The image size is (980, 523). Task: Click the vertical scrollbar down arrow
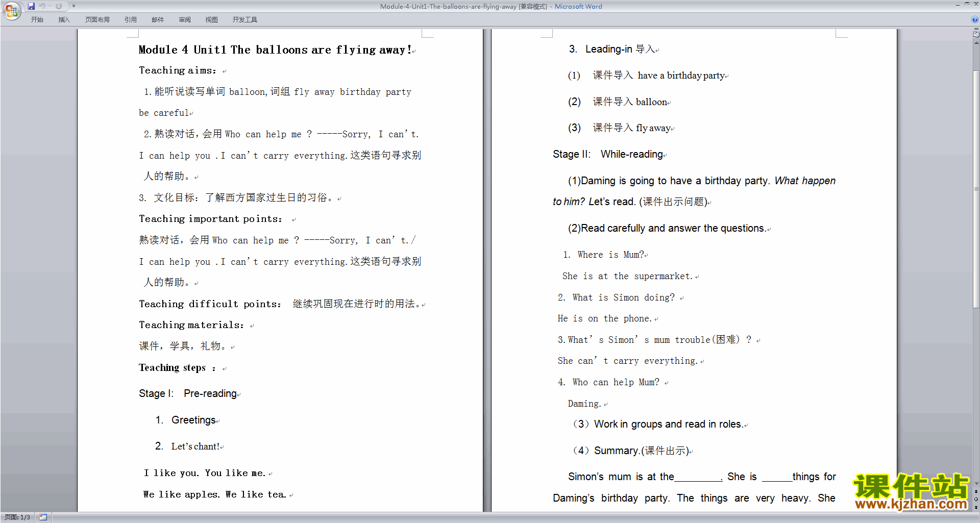(x=976, y=484)
